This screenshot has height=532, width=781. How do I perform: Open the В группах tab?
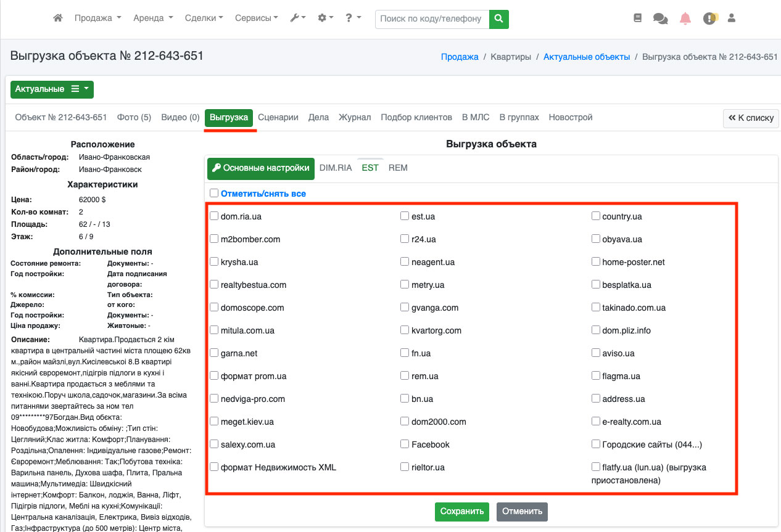(x=519, y=117)
